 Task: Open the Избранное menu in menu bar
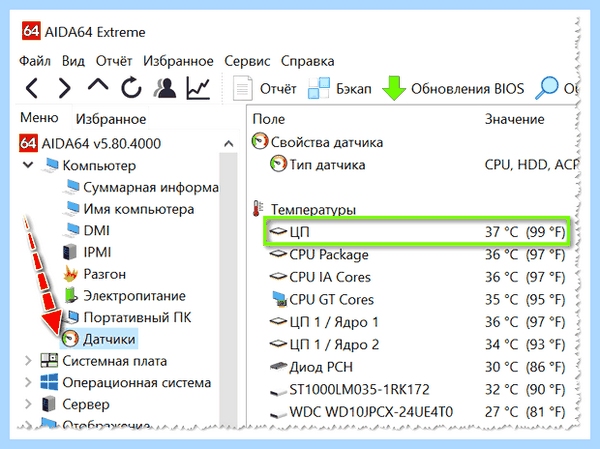tap(178, 61)
